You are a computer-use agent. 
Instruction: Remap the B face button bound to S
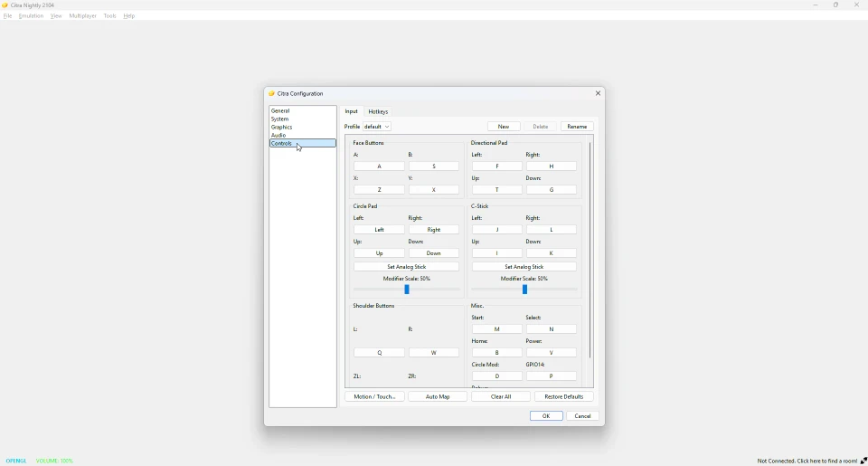click(434, 166)
